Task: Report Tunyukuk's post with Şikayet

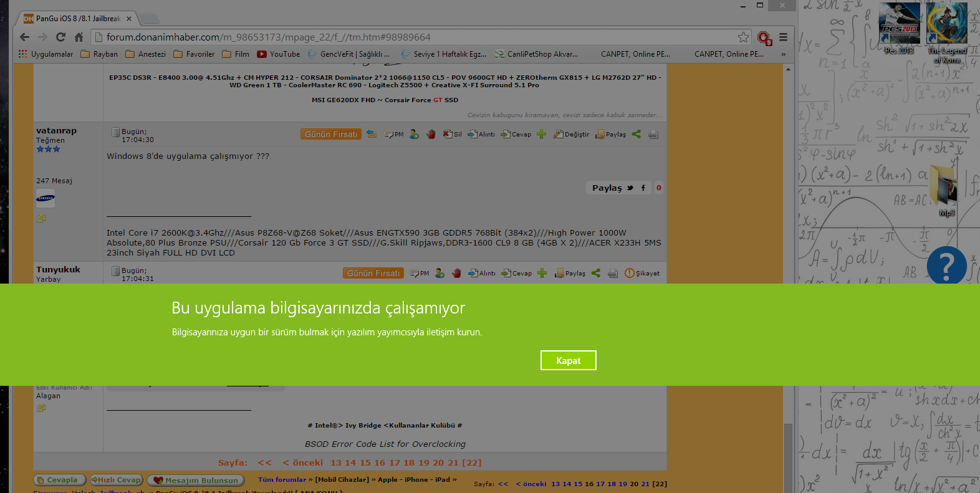Action: pyautogui.click(x=642, y=273)
